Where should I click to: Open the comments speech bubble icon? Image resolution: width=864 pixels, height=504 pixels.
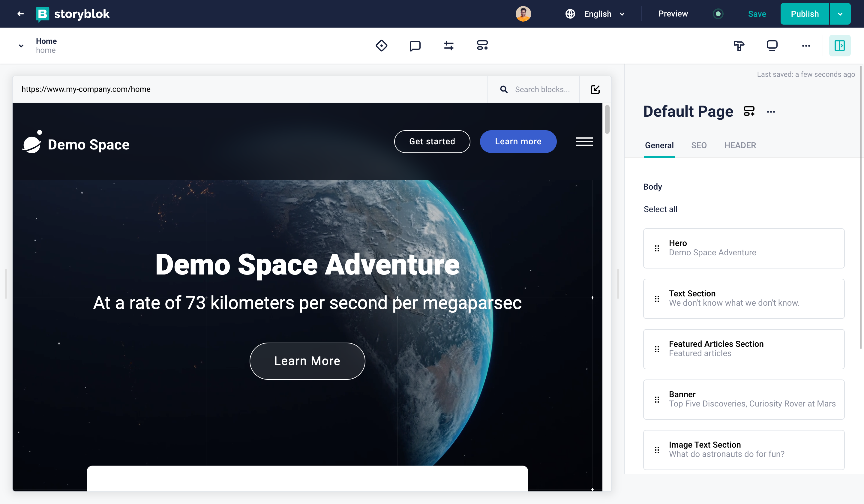415,46
